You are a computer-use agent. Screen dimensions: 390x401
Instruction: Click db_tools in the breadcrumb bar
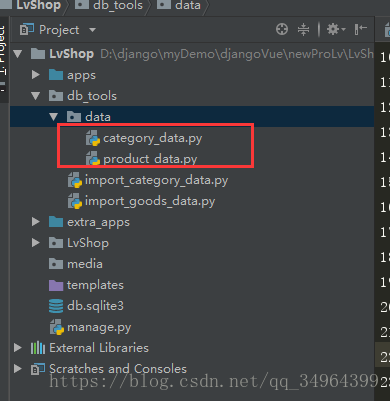117,5
